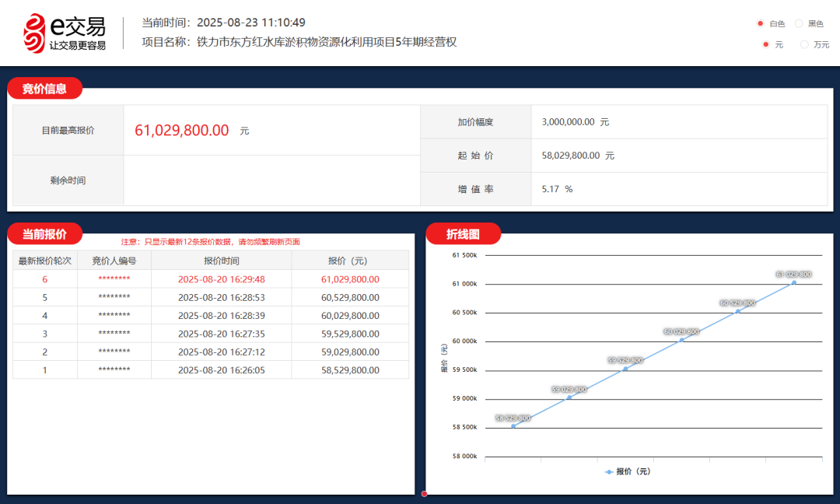The width and height of the screenshot is (840, 504).
Task: Select bid time 2025-08-20 16:28:39
Action: [221, 316]
